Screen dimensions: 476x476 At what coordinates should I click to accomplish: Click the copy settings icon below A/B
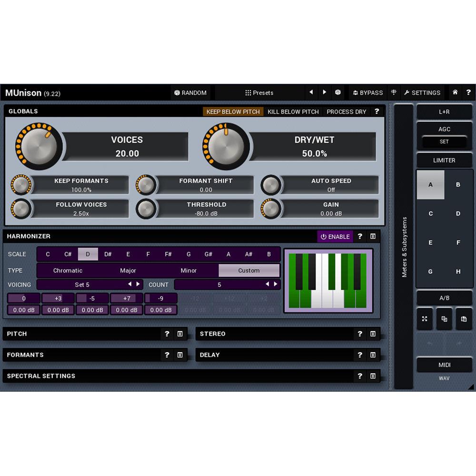[444, 318]
